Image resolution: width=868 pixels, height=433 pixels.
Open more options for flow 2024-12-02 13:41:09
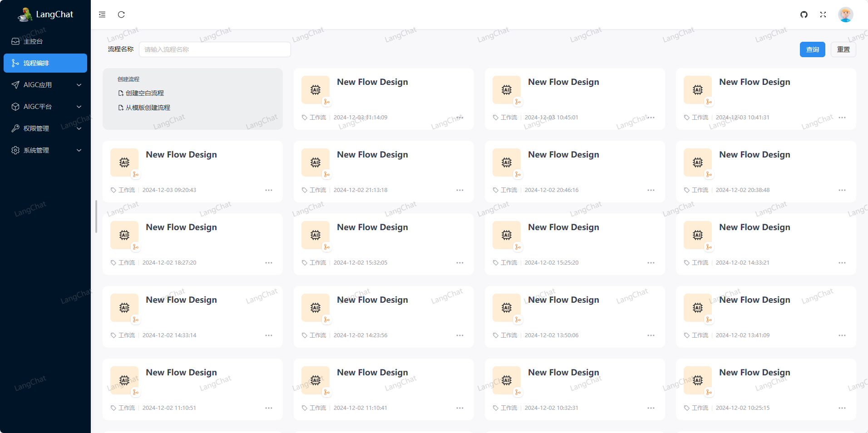[x=842, y=335]
